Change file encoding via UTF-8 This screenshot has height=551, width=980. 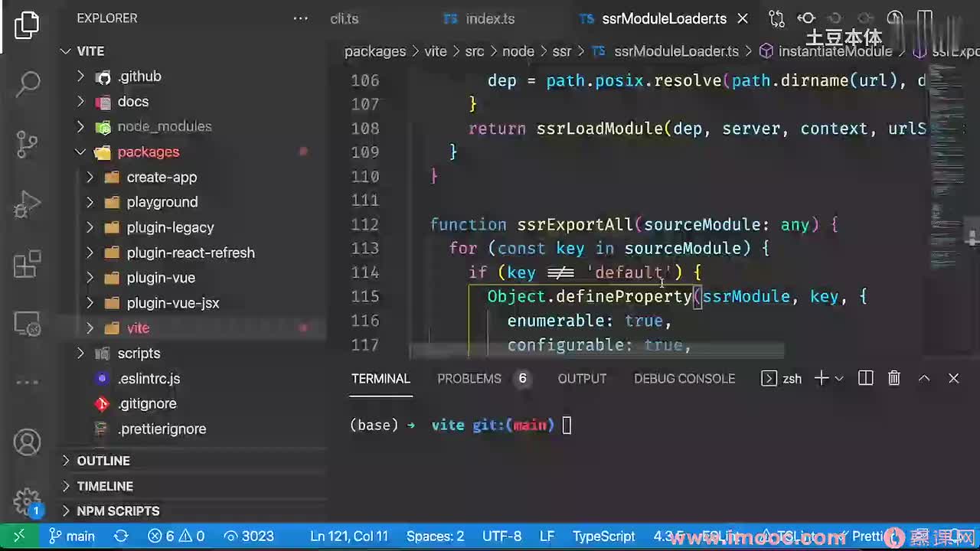click(502, 536)
